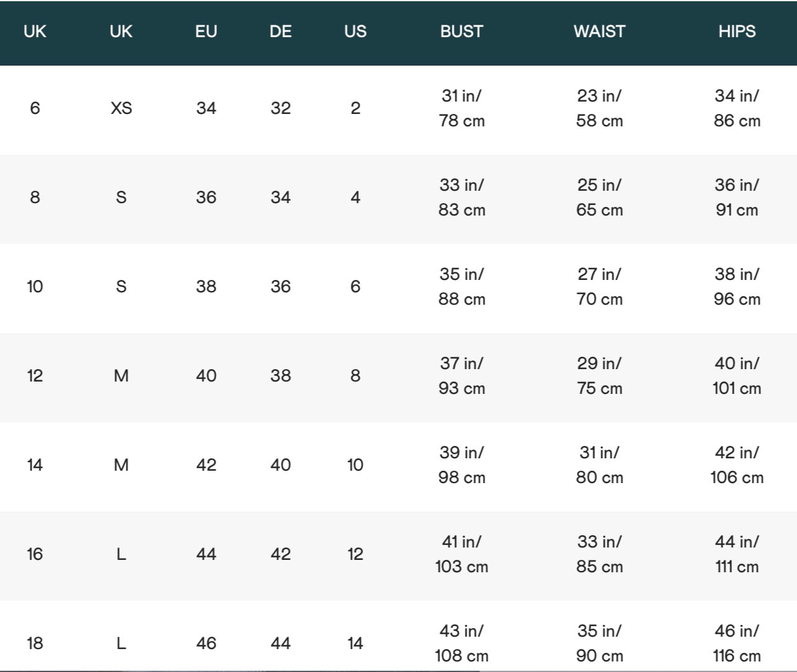Click US size 12 cell
This screenshot has height=672, width=797.
tap(355, 554)
